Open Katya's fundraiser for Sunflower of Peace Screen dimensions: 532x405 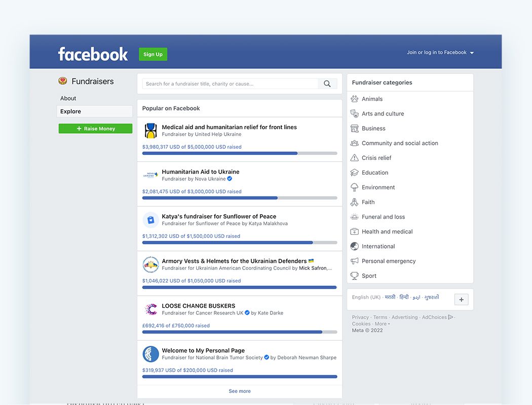click(x=219, y=216)
